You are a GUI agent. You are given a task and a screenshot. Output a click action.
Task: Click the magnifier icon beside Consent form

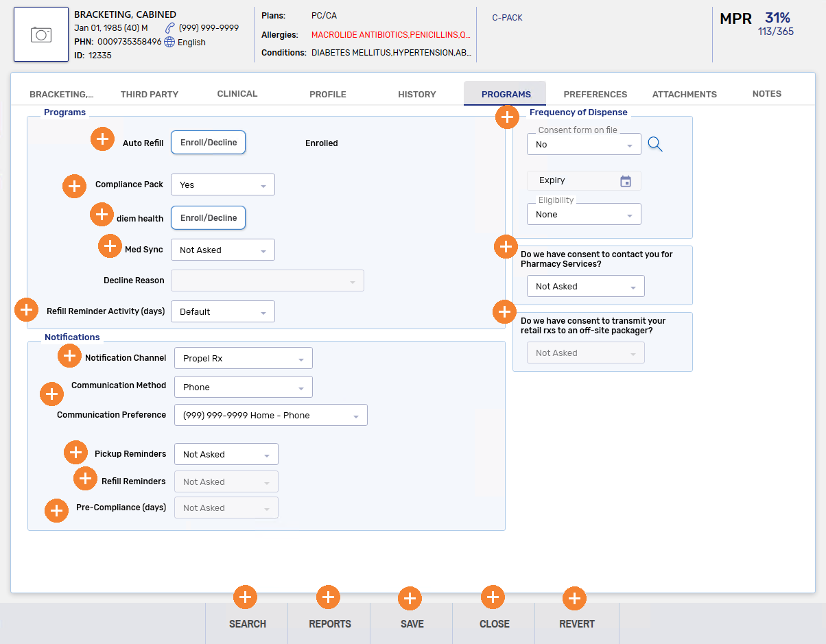[655, 144]
